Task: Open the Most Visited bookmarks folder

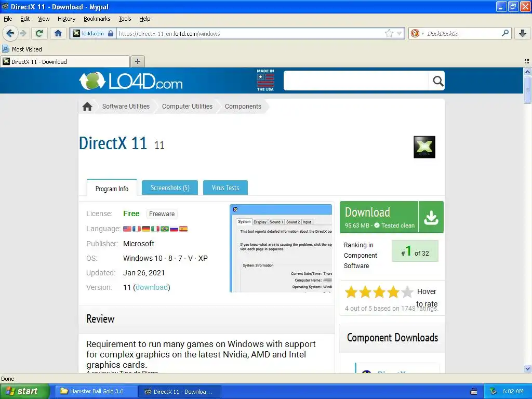Action: [x=22, y=49]
